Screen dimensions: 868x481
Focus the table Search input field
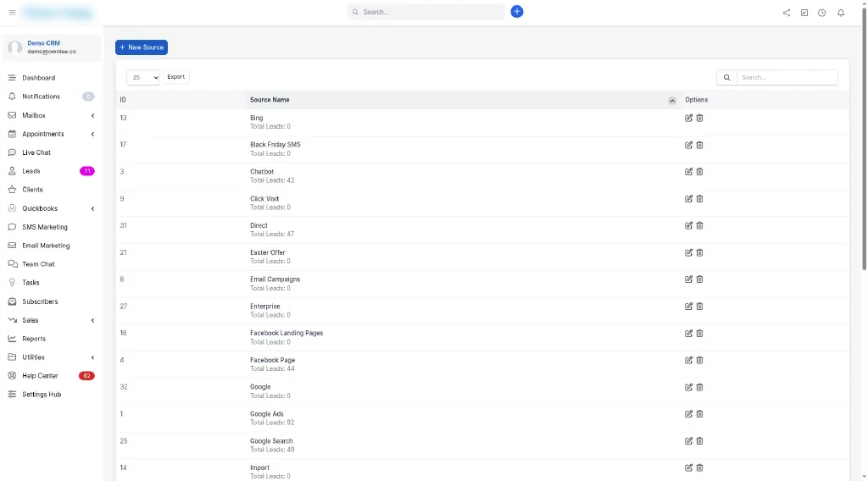click(x=787, y=77)
